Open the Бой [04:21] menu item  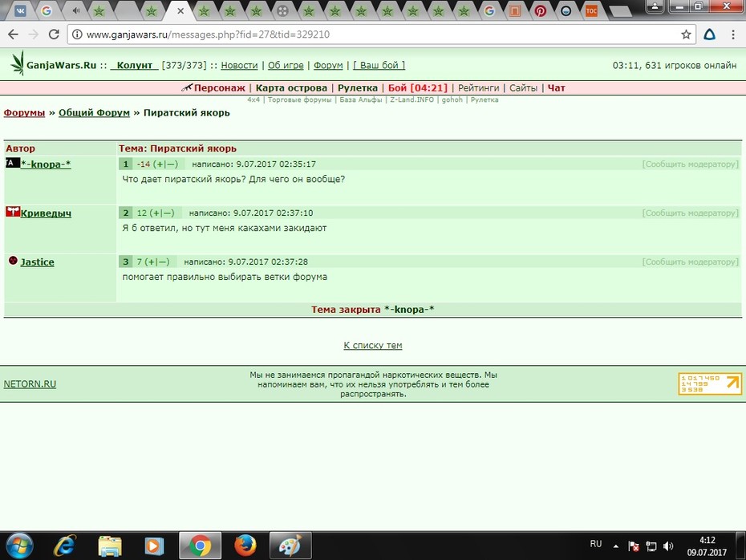coord(418,87)
